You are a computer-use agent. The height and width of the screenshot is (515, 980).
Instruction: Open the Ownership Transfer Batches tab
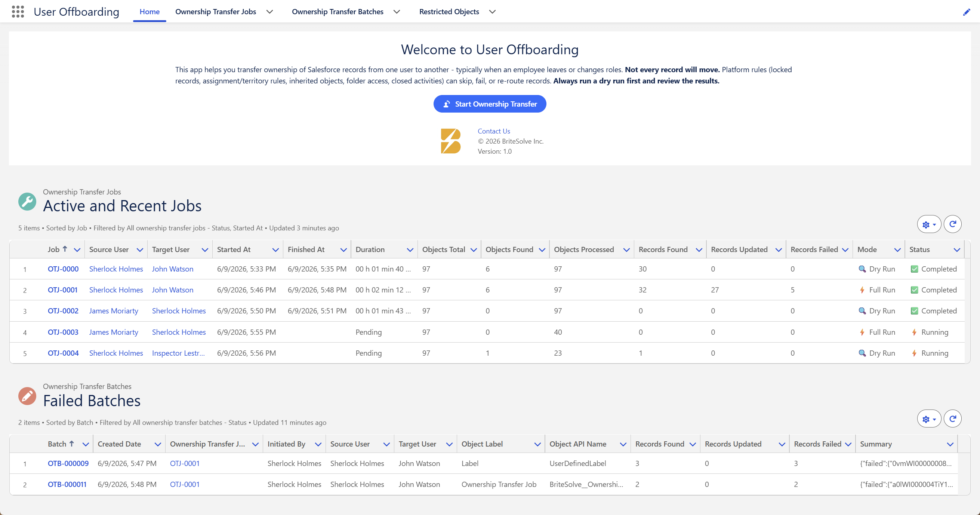point(338,12)
